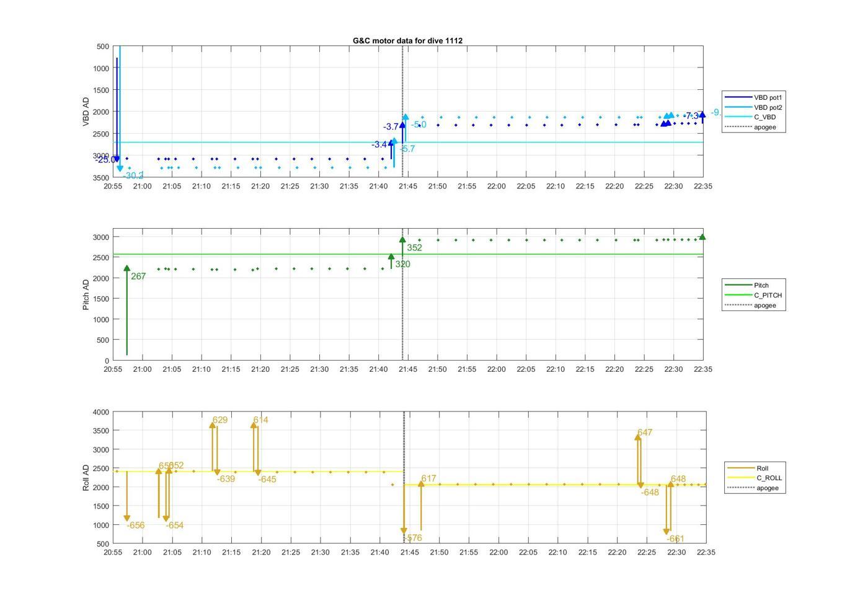Click the '-3.7' annotation in VBD plot
Image resolution: width=868 pixels, height=611 pixels.
point(391,126)
